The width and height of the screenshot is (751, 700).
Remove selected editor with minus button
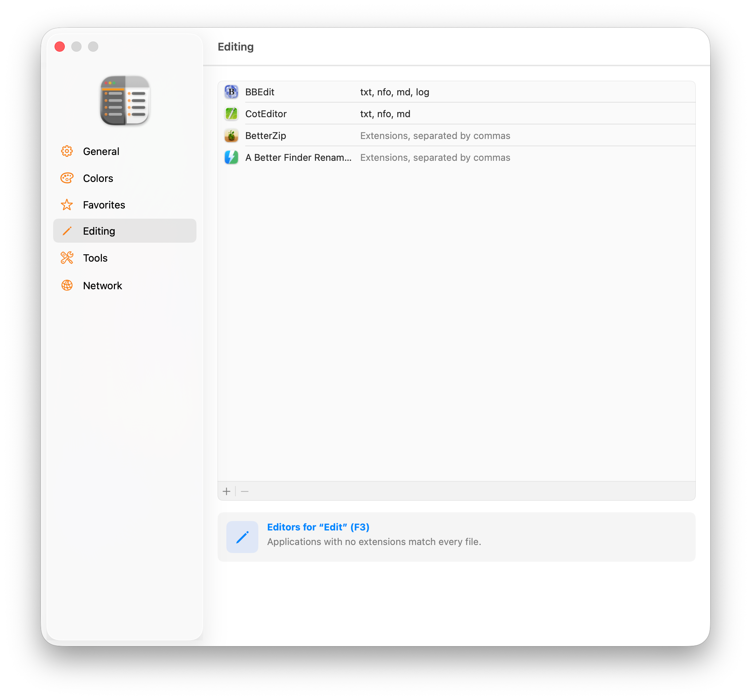pos(245,491)
